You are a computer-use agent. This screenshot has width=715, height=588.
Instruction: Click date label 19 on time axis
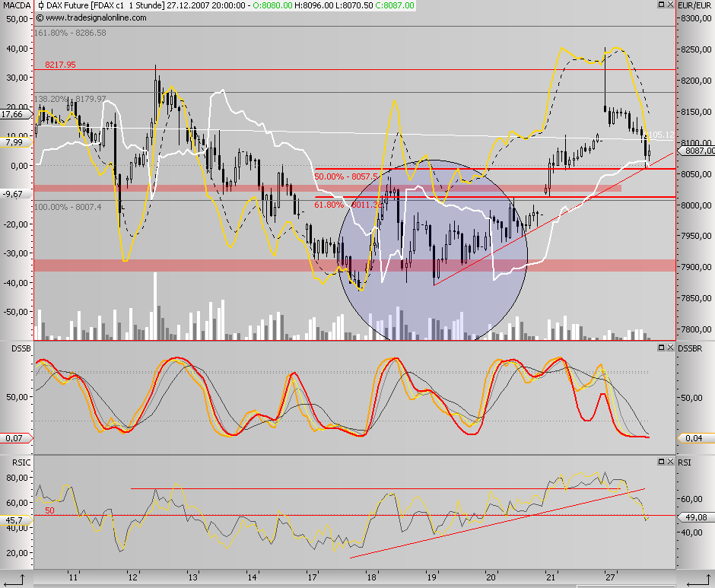[x=431, y=577]
